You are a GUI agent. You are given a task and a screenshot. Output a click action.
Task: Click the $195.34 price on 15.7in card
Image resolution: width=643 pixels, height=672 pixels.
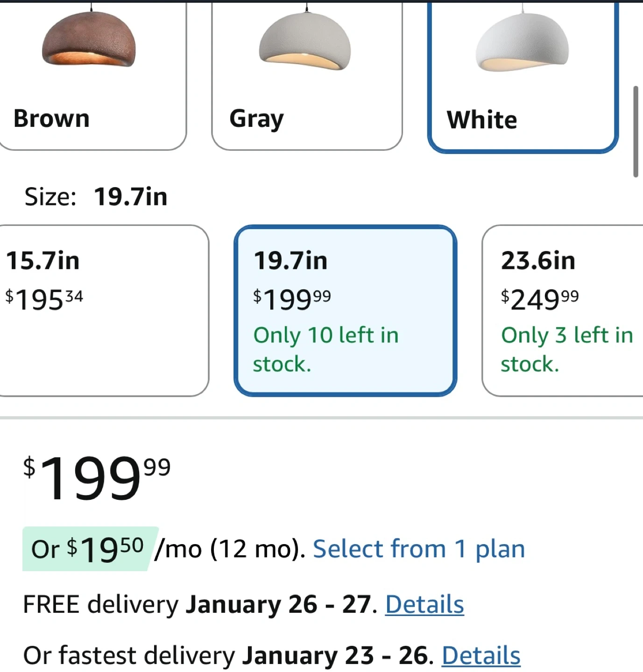coord(44,300)
